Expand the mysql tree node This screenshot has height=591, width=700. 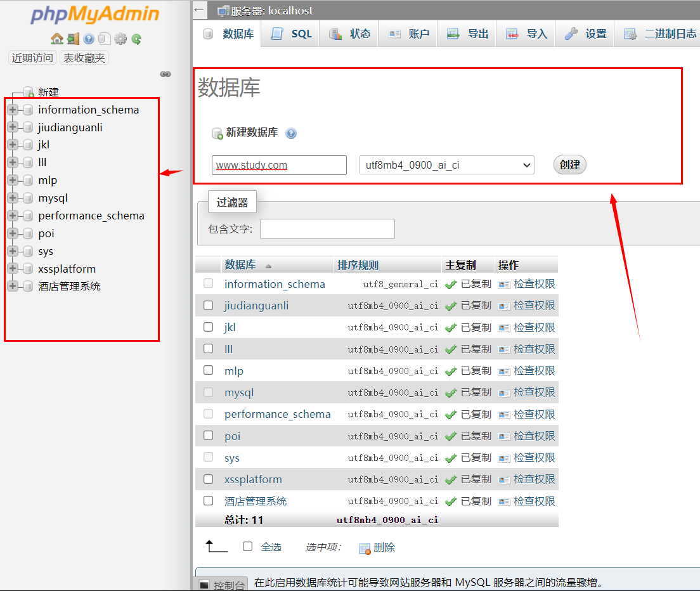point(13,198)
